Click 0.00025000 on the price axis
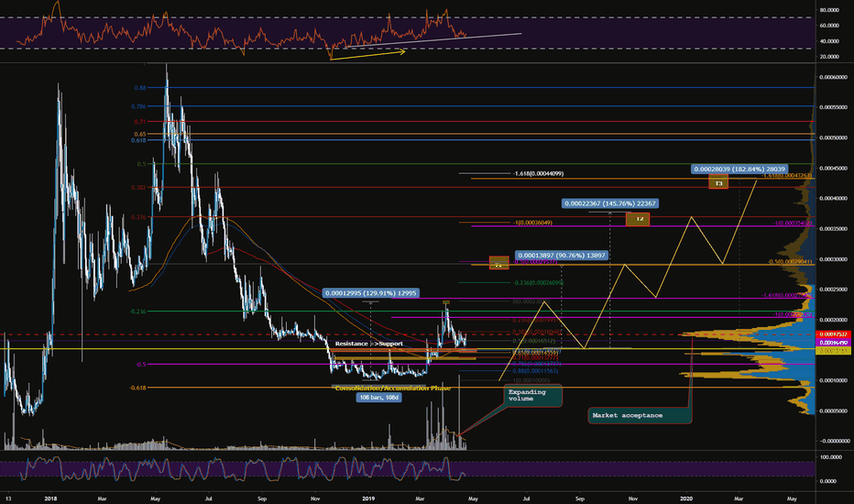 [x=834, y=290]
